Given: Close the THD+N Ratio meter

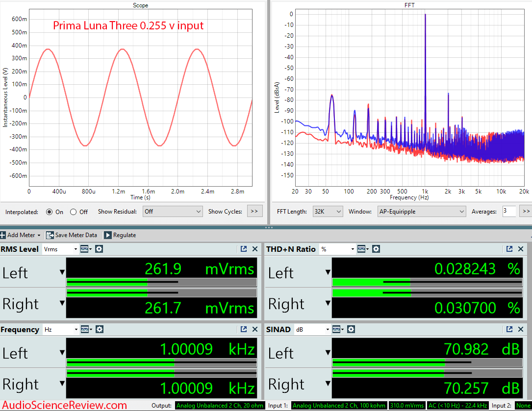Looking at the screenshot, I should (521, 249).
